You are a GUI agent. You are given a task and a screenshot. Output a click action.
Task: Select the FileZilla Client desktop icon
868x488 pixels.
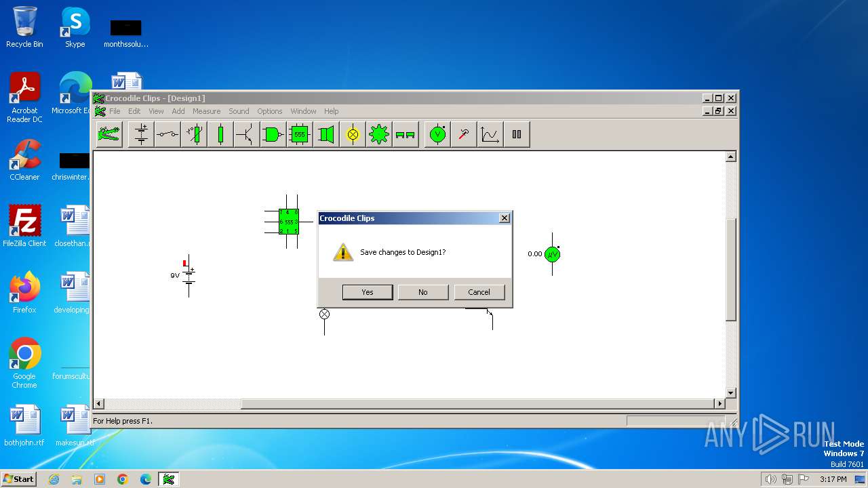click(24, 226)
